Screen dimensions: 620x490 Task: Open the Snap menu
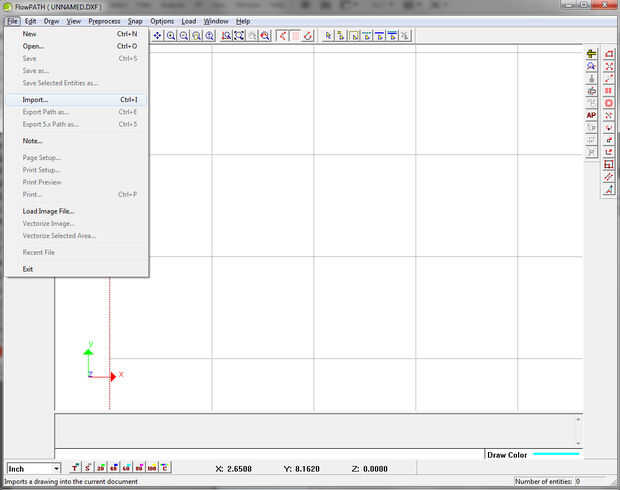coord(135,21)
